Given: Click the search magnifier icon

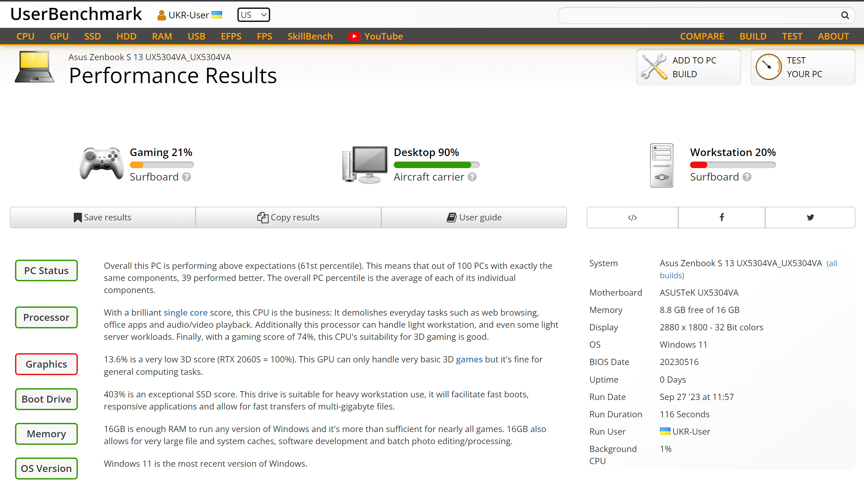Looking at the screenshot, I should click(x=845, y=15).
